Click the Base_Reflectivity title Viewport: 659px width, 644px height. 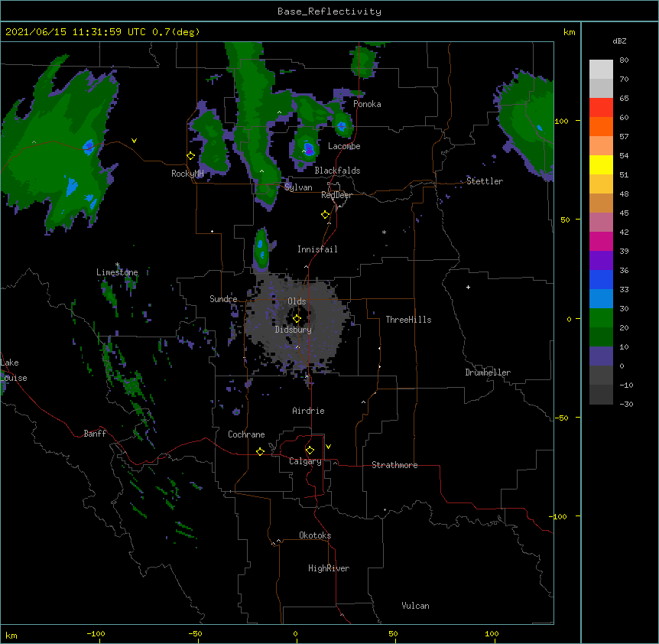click(x=329, y=11)
